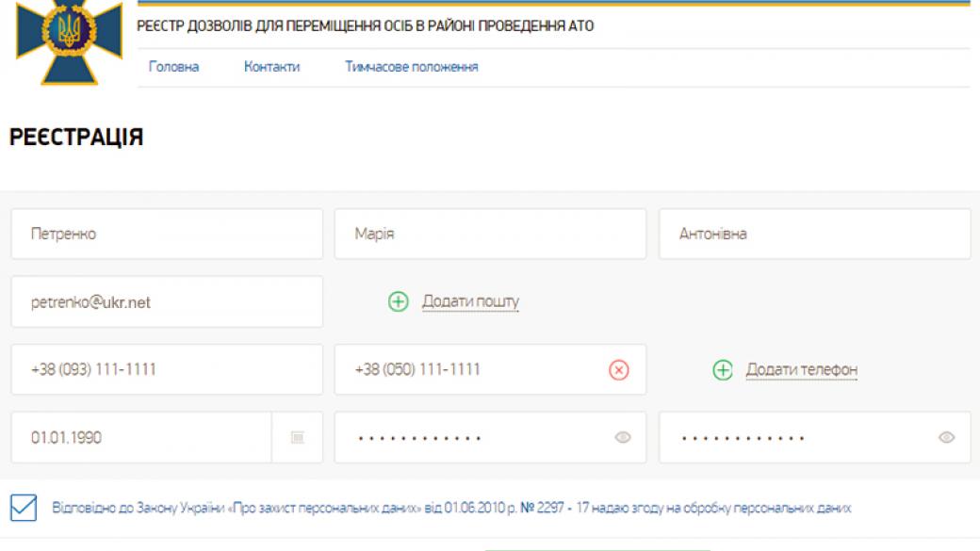The image size is (980, 551).
Task: Click the Додати пошту link
Action: (x=470, y=301)
